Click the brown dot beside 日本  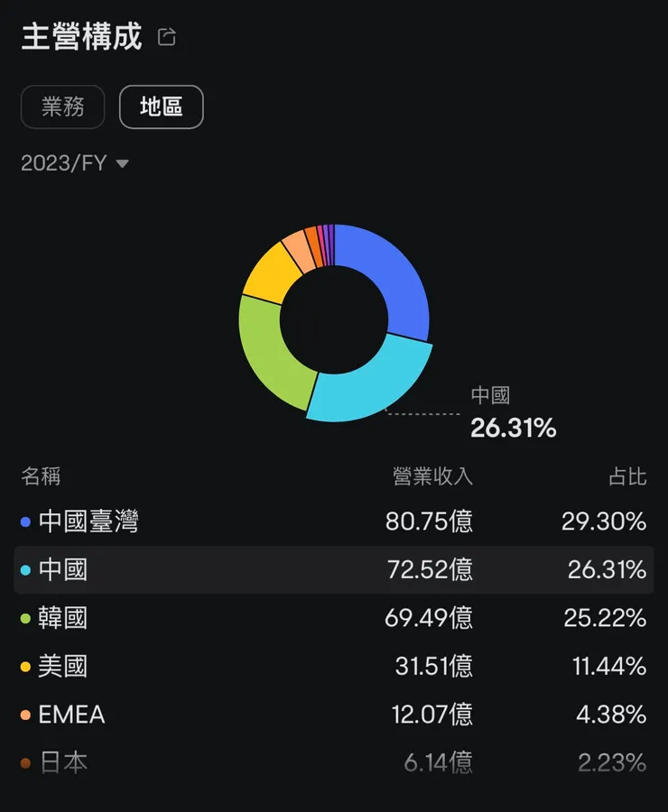(24, 761)
